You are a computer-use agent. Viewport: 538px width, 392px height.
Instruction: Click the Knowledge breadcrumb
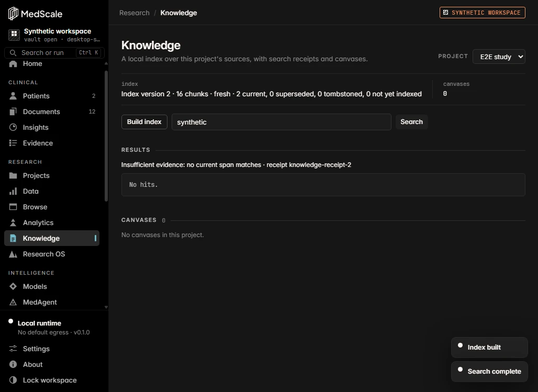[x=179, y=13]
